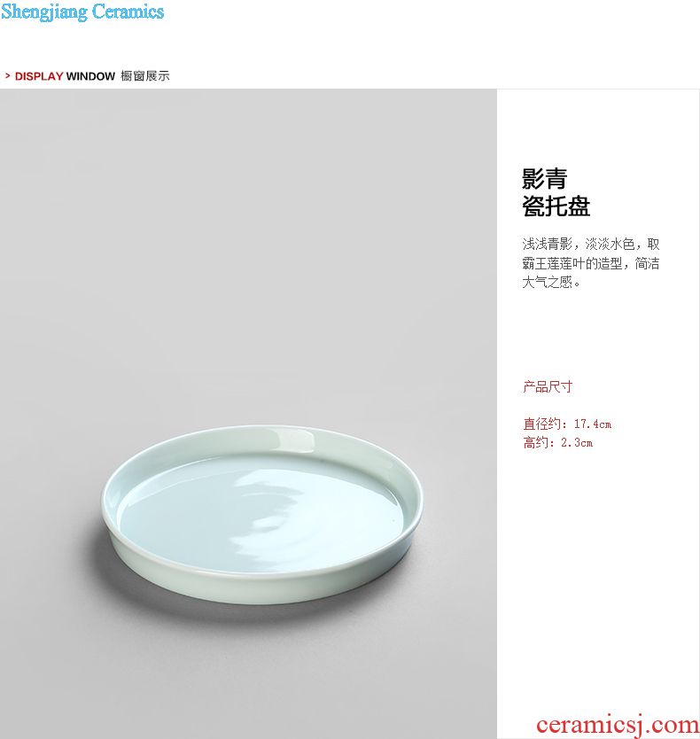Click the 产品尺寸 size heading
Viewport: 700px width, 739px height.
click(548, 387)
